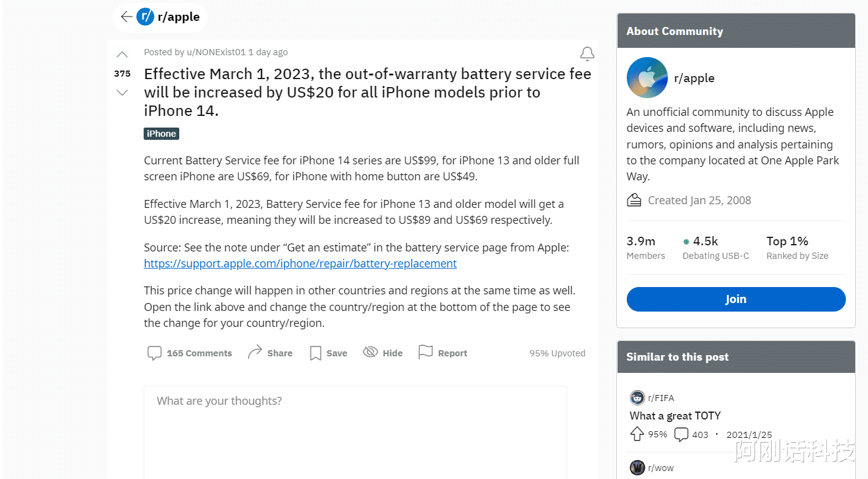Screen dimensions: 868x479
Task: Open the user profile u/NONExist01
Action: (x=216, y=52)
